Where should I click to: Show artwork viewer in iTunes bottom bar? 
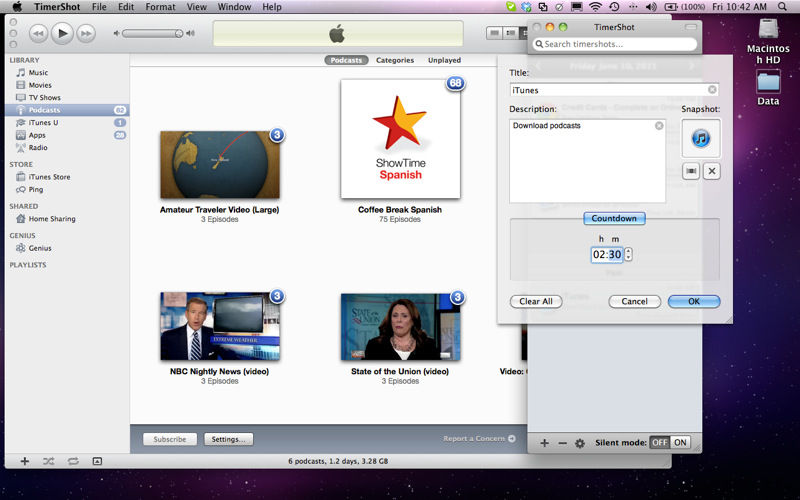tap(97, 461)
